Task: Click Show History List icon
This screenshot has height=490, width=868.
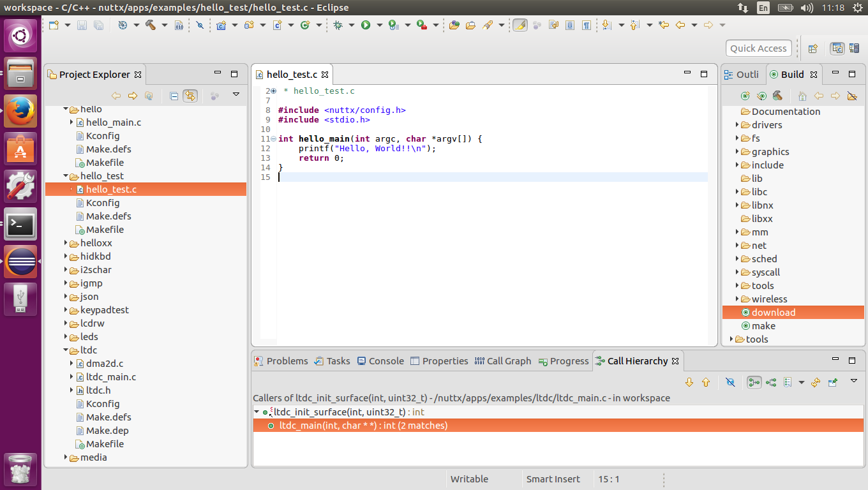Action: 788,382
